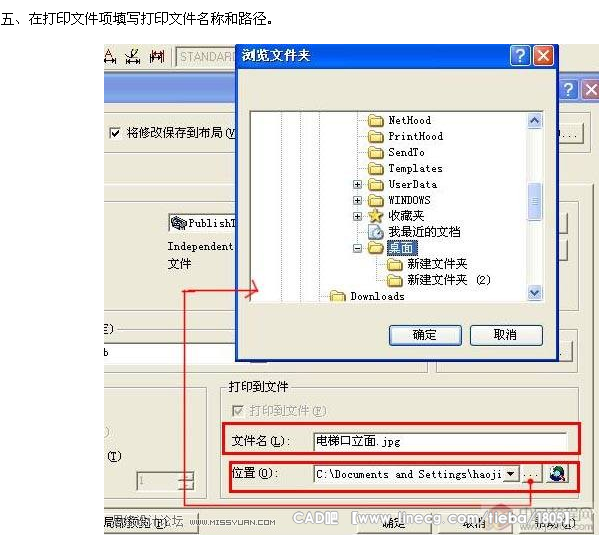
Task: Click the baseline dimension toolbar icon
Action: [157, 57]
